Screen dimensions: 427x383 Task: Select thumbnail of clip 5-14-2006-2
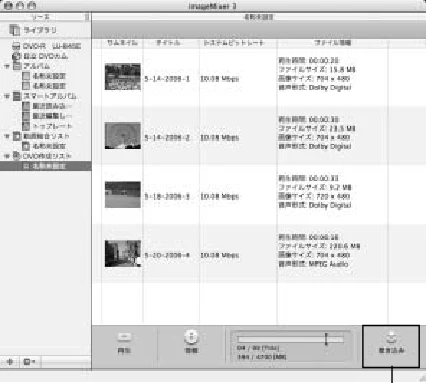tap(123, 135)
